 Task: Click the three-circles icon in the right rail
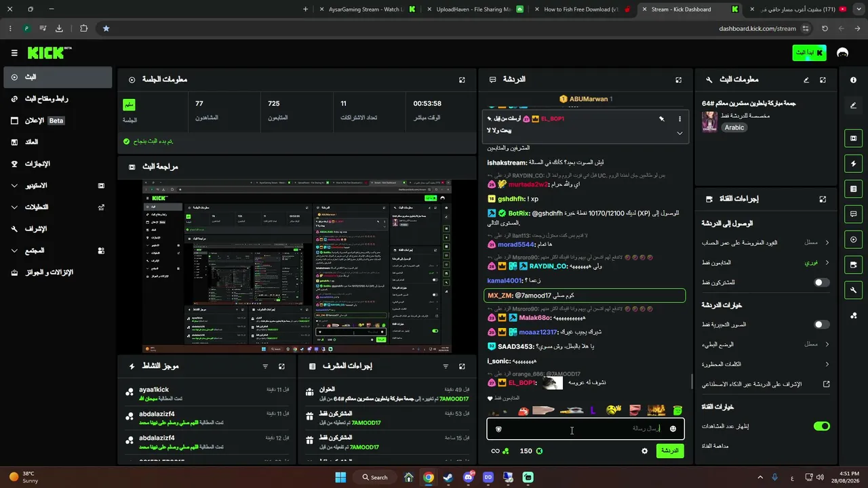click(x=853, y=315)
